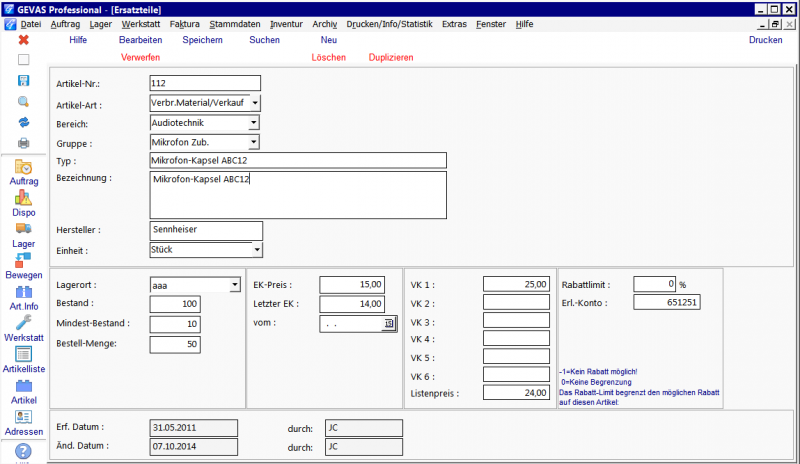Open Art.Info from the sidebar

point(24,292)
